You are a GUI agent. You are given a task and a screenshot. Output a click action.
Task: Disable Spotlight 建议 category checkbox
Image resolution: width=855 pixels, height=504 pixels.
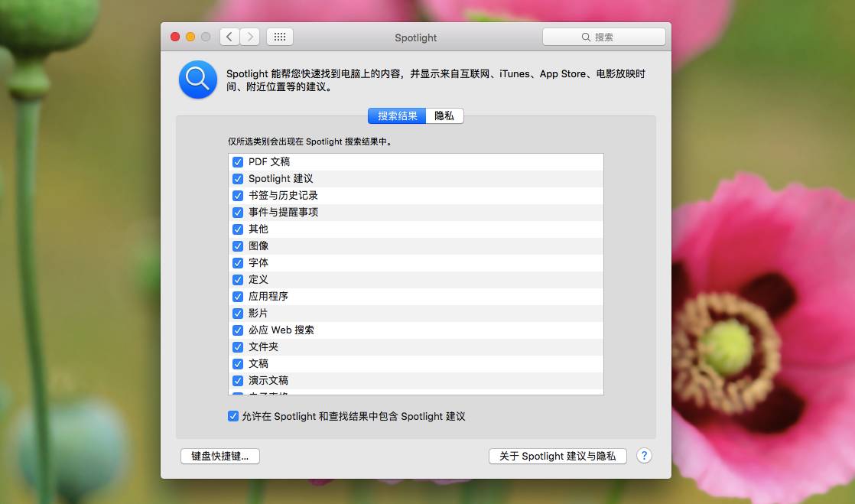238,179
